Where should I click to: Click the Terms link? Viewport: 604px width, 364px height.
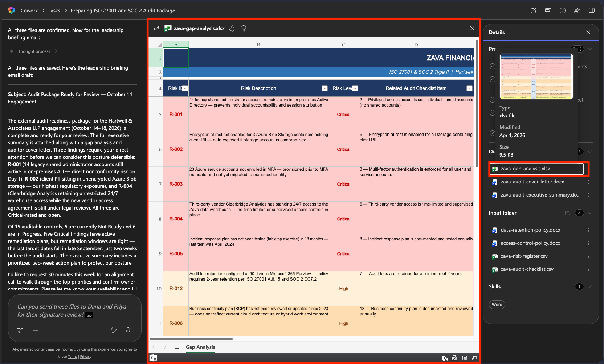pos(73,357)
